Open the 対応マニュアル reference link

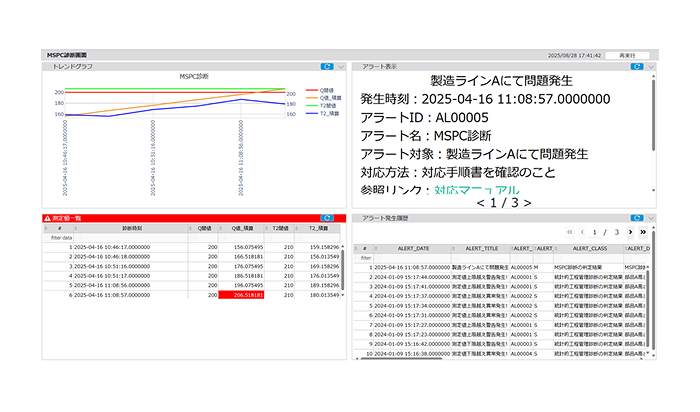(x=477, y=189)
